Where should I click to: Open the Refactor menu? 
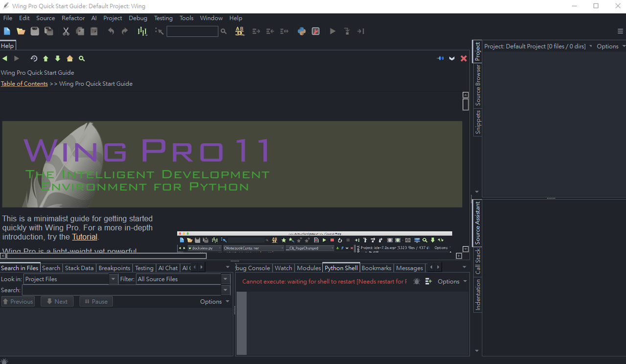73,18
